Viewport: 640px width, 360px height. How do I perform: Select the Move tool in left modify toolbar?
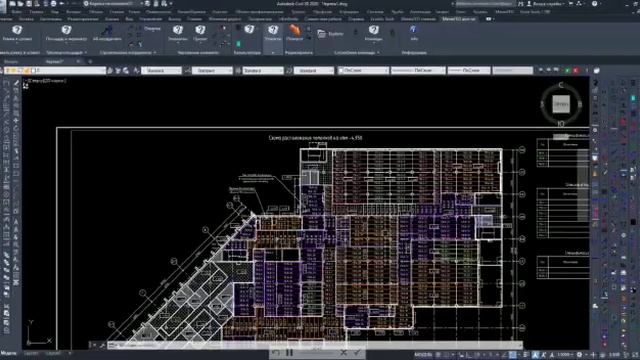pos(16,121)
